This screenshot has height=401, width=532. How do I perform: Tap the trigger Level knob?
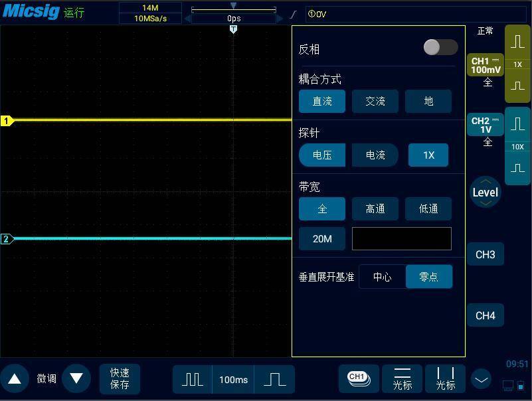point(486,193)
